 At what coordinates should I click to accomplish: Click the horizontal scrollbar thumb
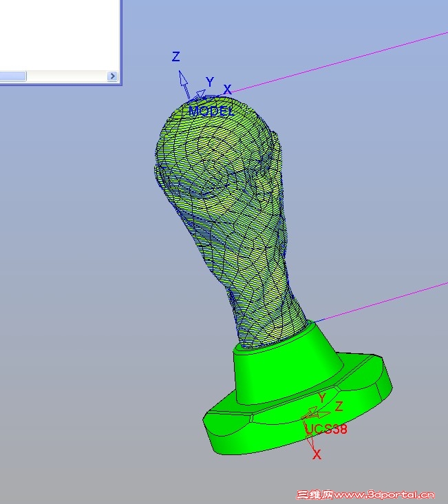coord(13,76)
